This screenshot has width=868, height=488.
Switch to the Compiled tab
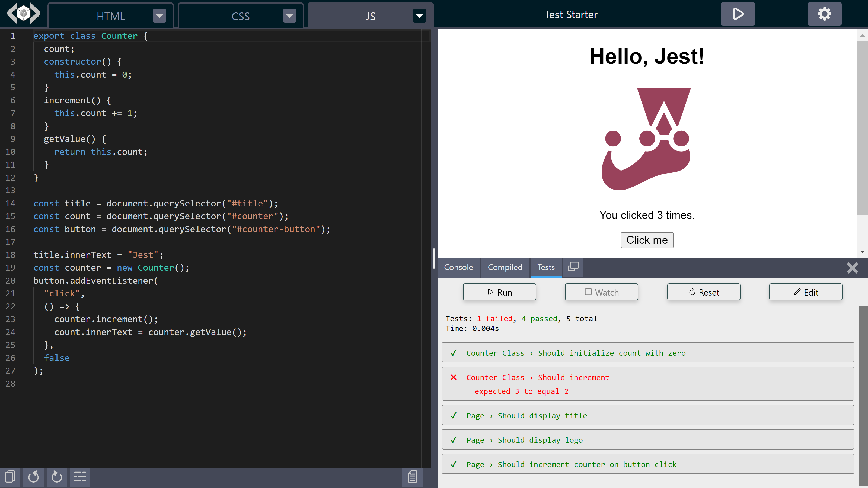point(505,267)
